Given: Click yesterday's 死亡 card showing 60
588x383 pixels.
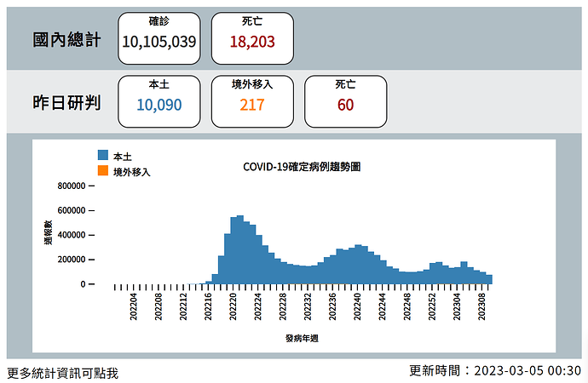Looking at the screenshot, I should click(x=345, y=101).
